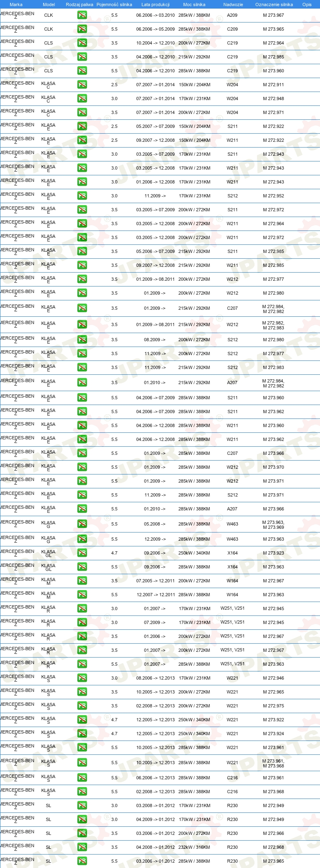Click petrol icon in W463 12.2009 row

[x=82, y=539]
